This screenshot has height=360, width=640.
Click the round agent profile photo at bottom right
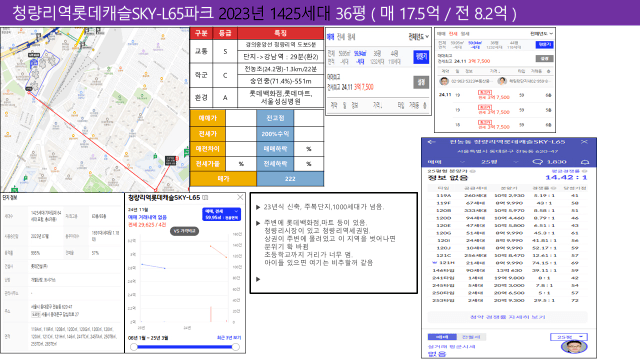point(574,347)
